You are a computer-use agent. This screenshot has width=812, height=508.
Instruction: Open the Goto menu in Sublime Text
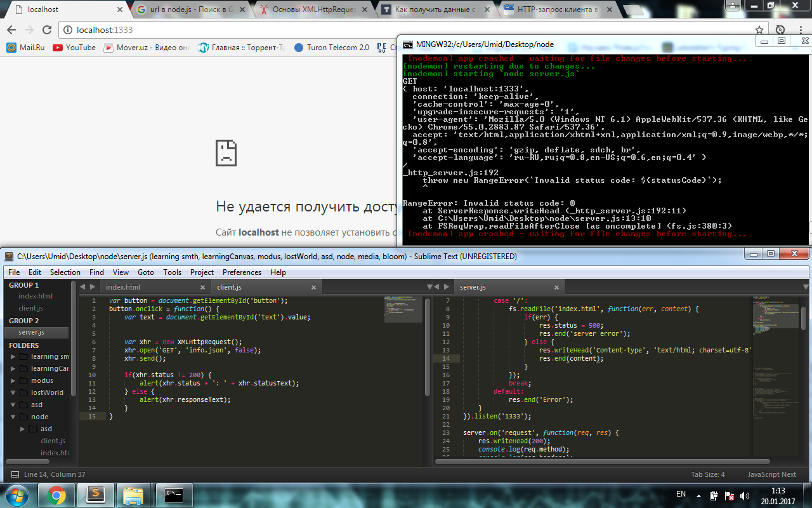click(146, 272)
